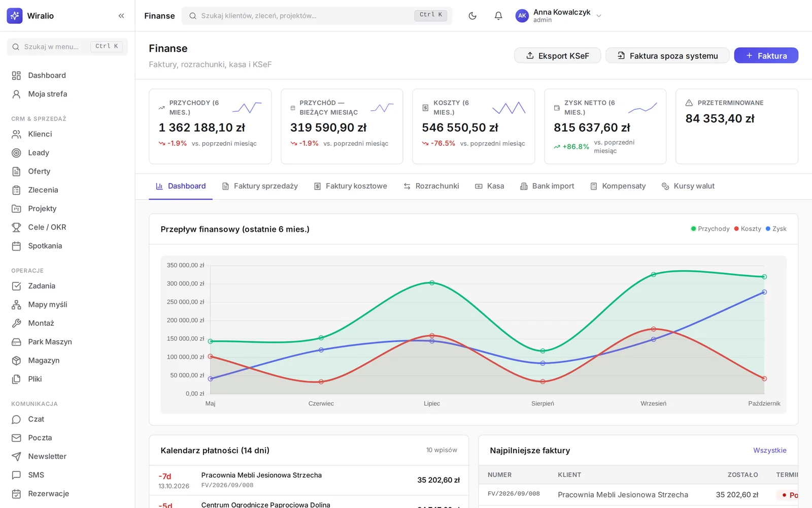Open Wszystkie link in Najpilniejsze faktury

pyautogui.click(x=770, y=451)
